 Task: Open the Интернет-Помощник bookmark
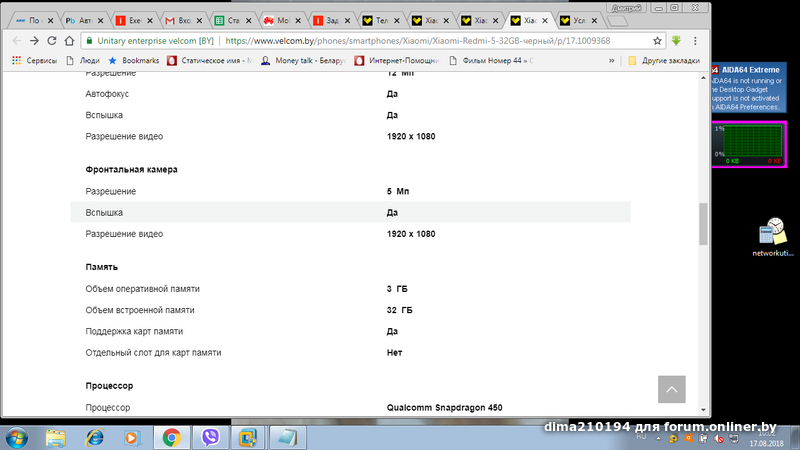(x=396, y=61)
